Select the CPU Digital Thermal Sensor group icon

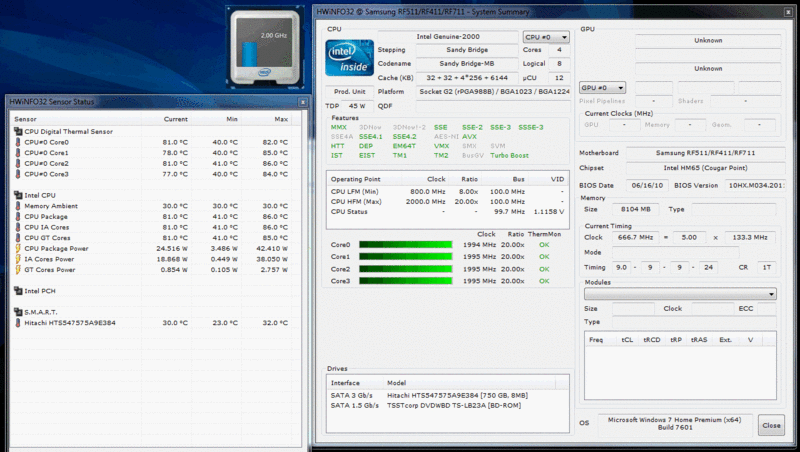(18, 132)
